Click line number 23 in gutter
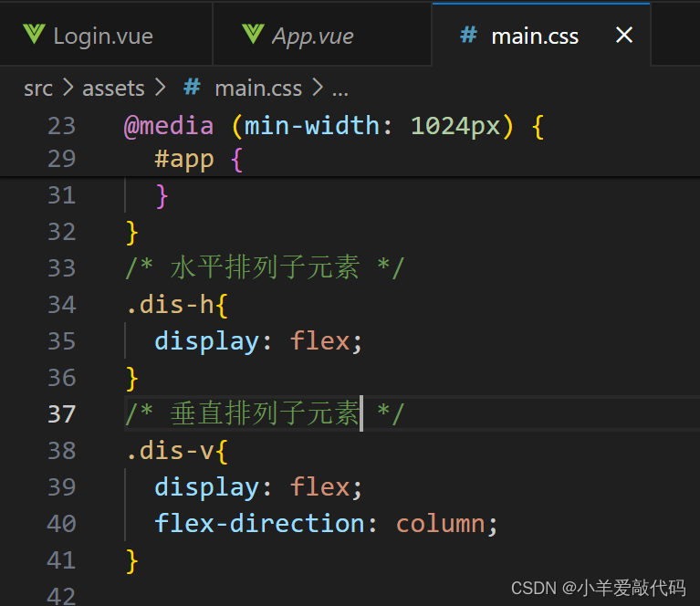This screenshot has width=700, height=606. pyautogui.click(x=62, y=126)
